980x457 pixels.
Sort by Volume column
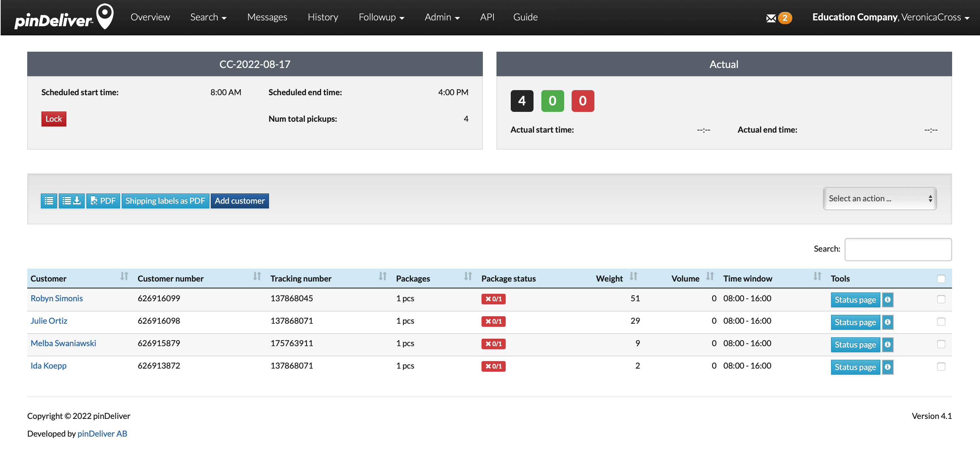[x=710, y=277]
